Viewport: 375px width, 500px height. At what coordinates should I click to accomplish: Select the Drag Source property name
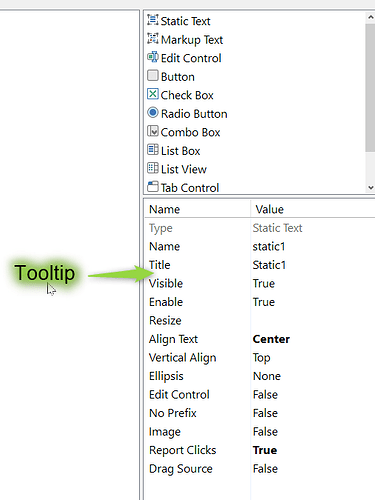coord(181,469)
